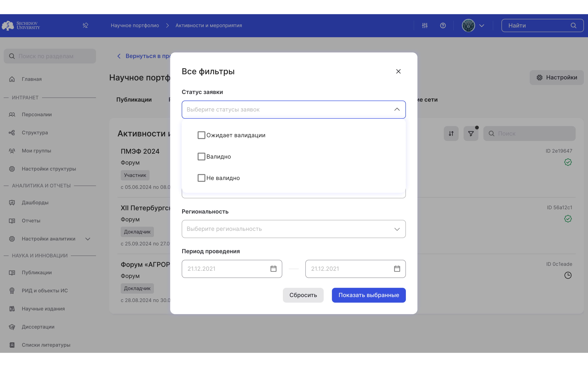
Task: Click the user avatar profile icon
Action: click(x=469, y=26)
